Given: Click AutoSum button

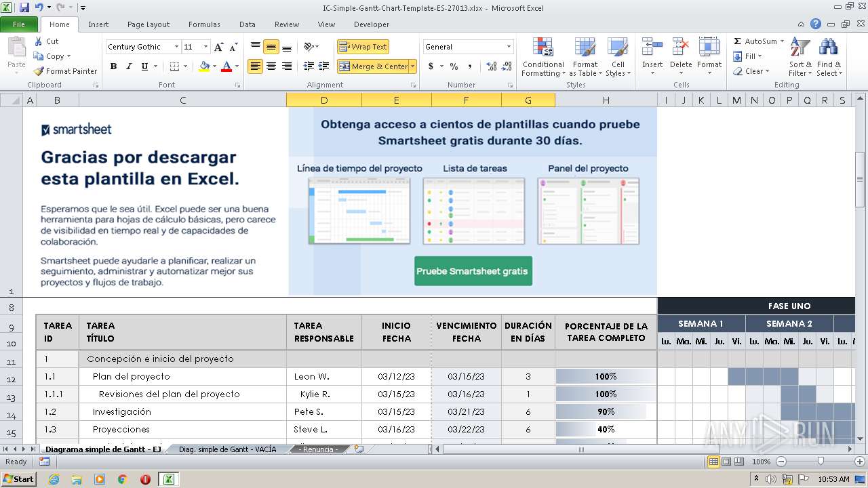Looking at the screenshot, I should [x=755, y=41].
